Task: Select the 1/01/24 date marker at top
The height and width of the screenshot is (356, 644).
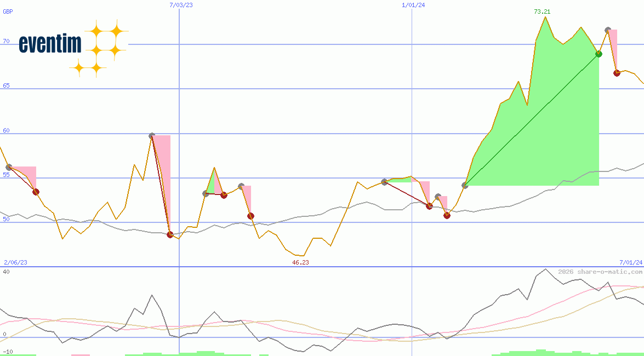Action: 413,5
